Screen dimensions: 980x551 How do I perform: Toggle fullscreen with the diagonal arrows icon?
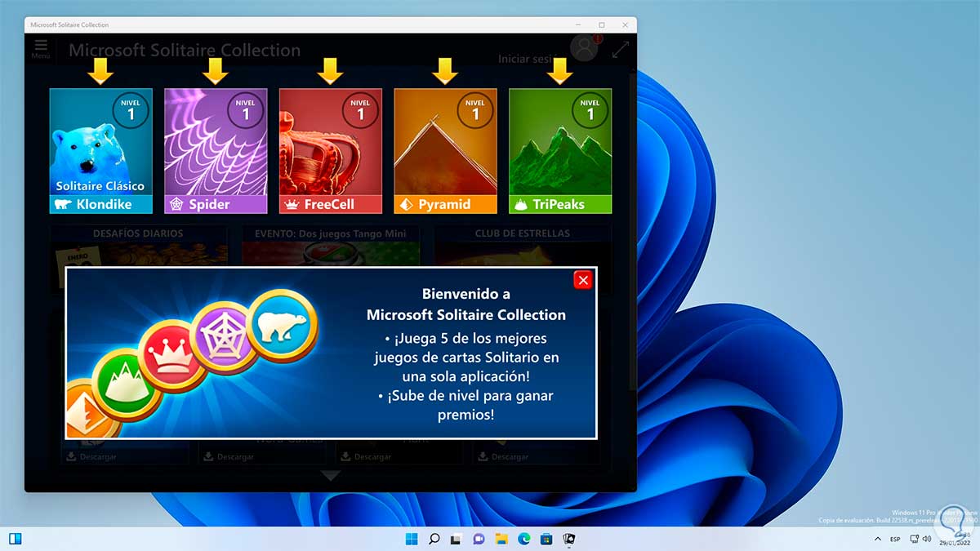point(621,49)
